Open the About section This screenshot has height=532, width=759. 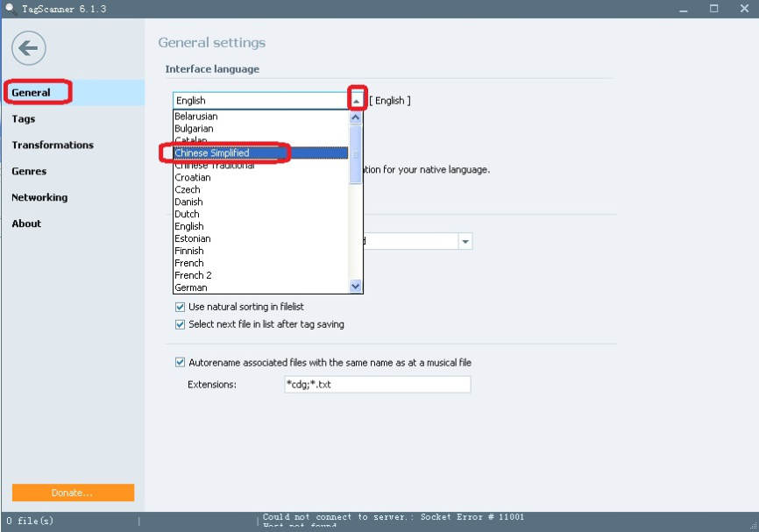click(x=26, y=224)
